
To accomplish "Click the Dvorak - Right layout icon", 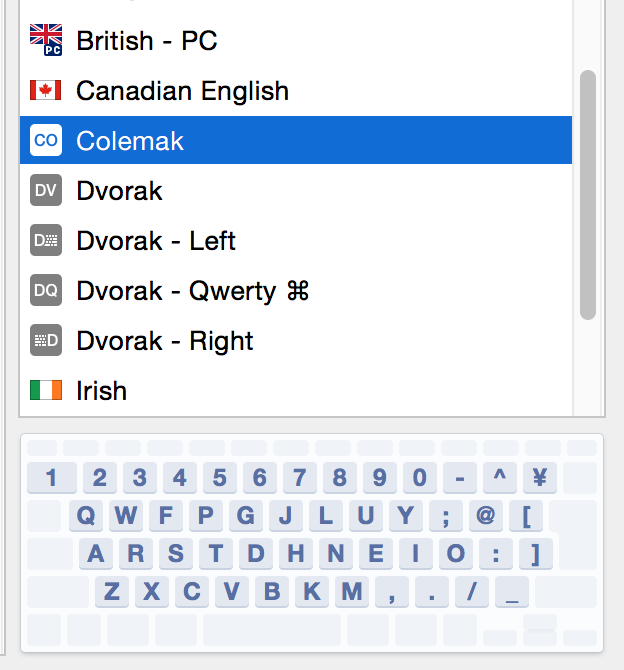I will coord(46,341).
